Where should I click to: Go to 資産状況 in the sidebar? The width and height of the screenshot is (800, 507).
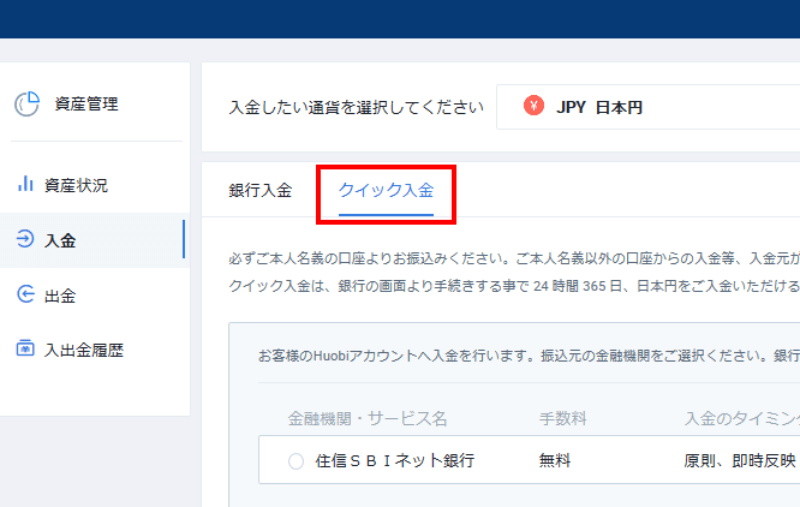pyautogui.click(x=76, y=185)
